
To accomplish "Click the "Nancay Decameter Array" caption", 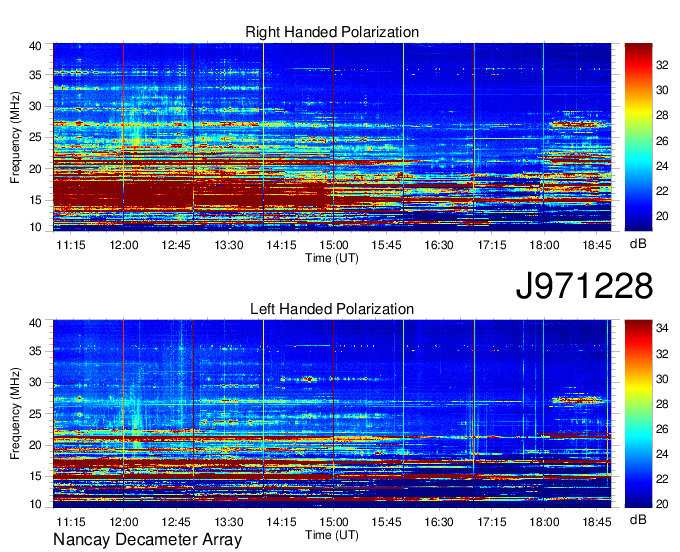I will [x=147, y=540].
